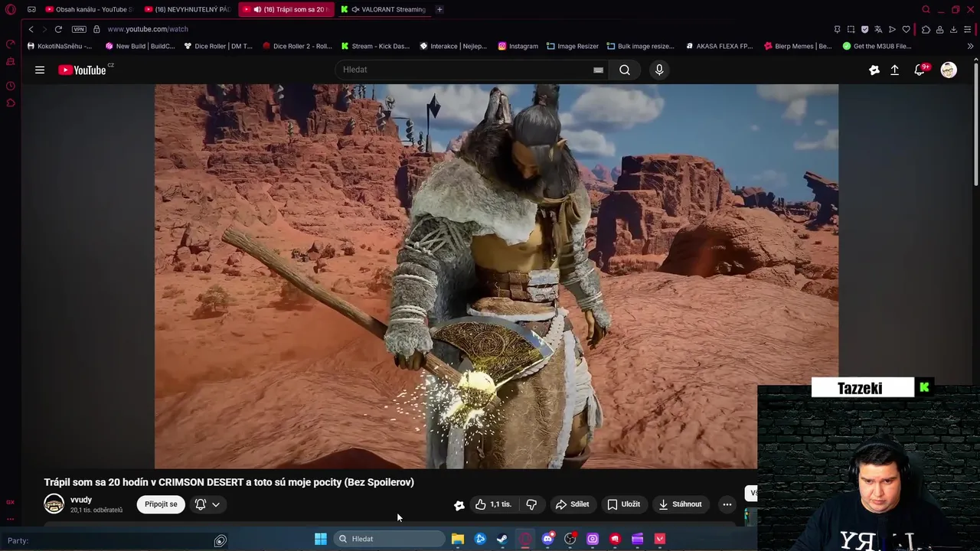
Task: Open a new browser tab with plus
Action: [439, 9]
